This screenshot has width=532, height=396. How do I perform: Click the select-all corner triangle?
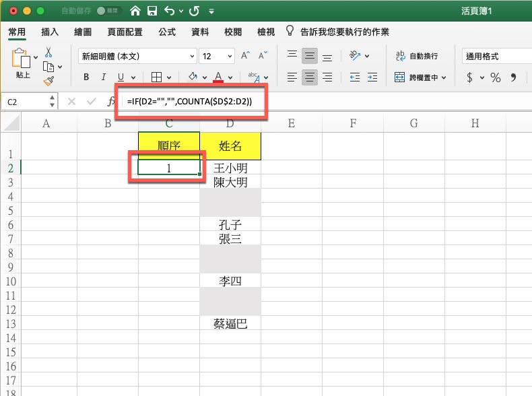tap(11, 123)
